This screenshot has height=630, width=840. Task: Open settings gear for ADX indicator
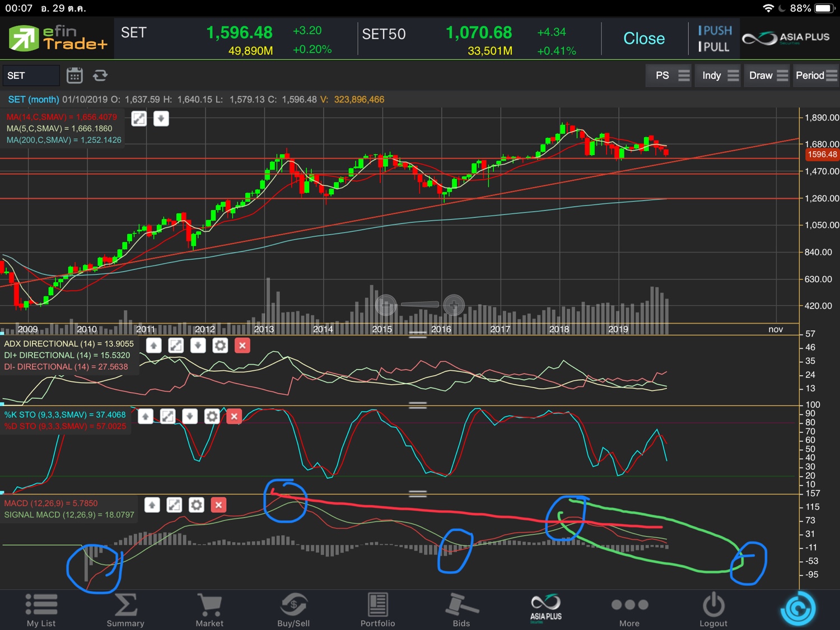point(220,346)
